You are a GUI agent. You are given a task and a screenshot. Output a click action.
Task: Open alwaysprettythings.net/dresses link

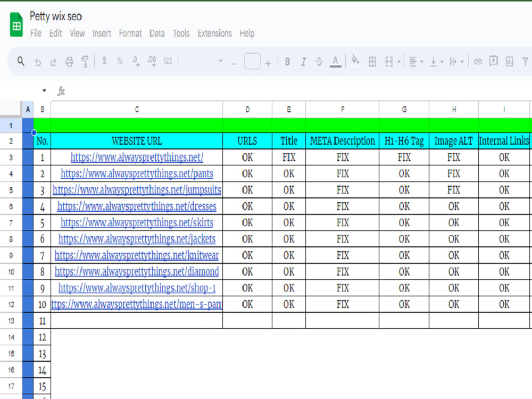pyautogui.click(x=137, y=206)
